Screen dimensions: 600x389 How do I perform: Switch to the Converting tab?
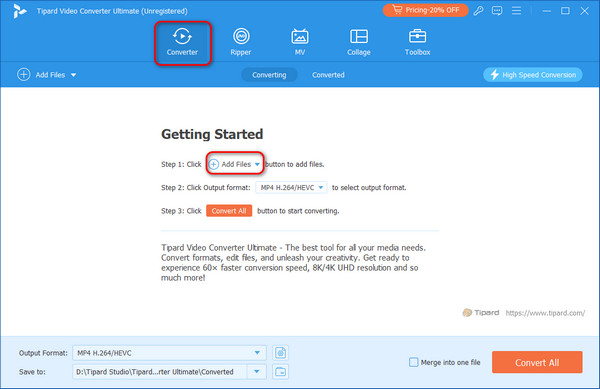pyautogui.click(x=269, y=75)
